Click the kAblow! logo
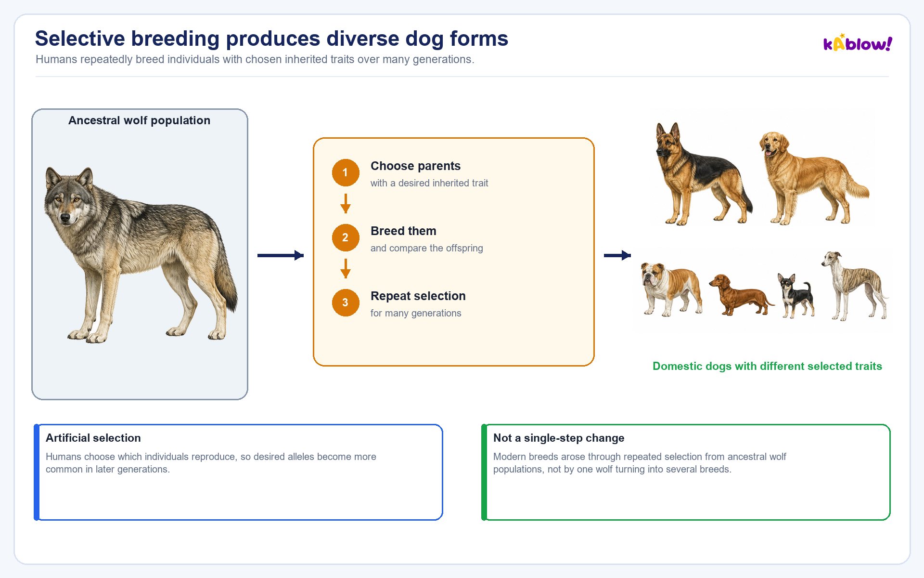This screenshot has width=924, height=578. point(858,43)
